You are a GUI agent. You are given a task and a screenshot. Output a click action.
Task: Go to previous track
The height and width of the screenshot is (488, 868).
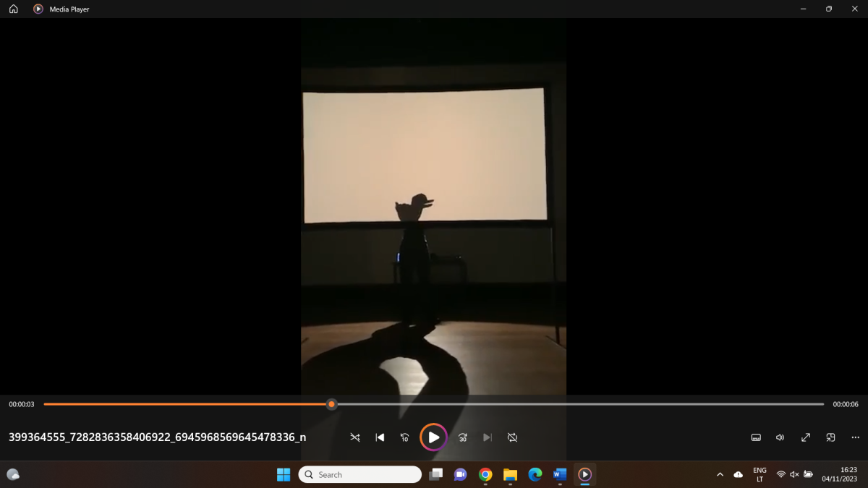pyautogui.click(x=380, y=437)
